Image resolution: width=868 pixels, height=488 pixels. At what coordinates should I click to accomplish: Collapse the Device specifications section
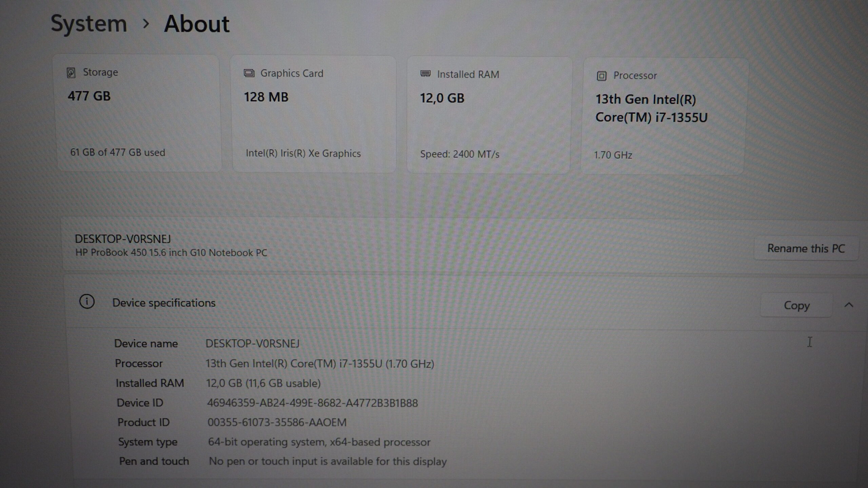coord(849,305)
